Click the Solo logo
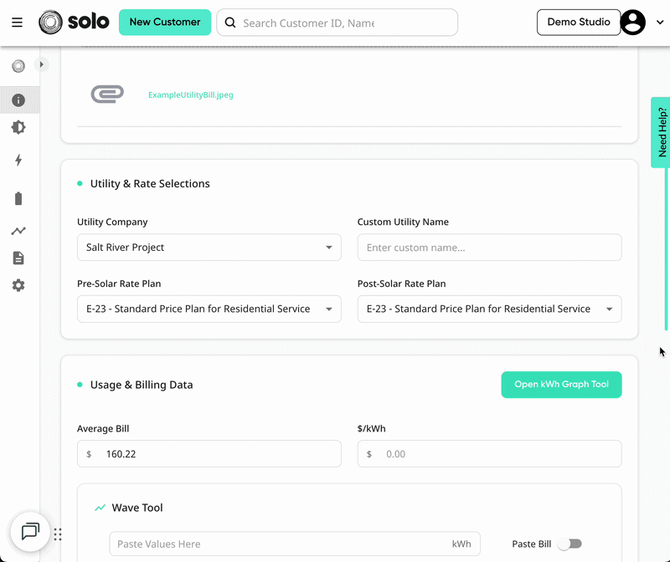 [x=73, y=22]
